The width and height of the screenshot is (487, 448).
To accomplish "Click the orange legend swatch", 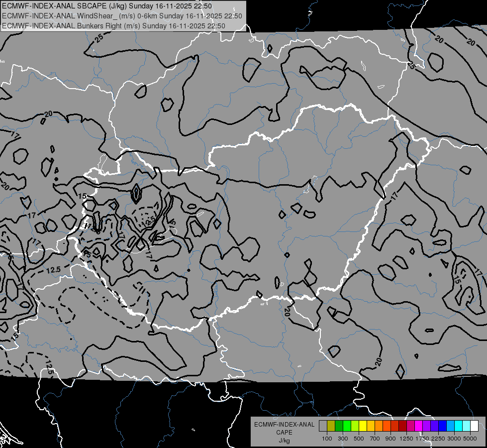I will pyautogui.click(x=379, y=426).
